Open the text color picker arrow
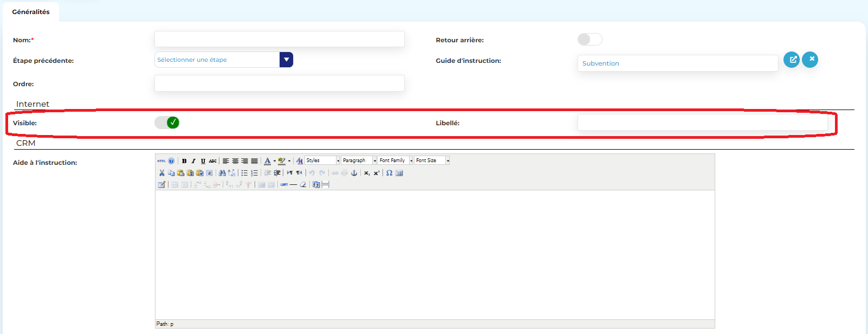The height and width of the screenshot is (334, 868). pyautogui.click(x=275, y=161)
